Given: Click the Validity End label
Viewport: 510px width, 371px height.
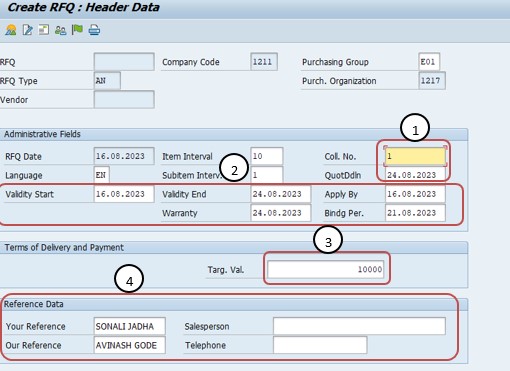Looking at the screenshot, I should 184,194.
